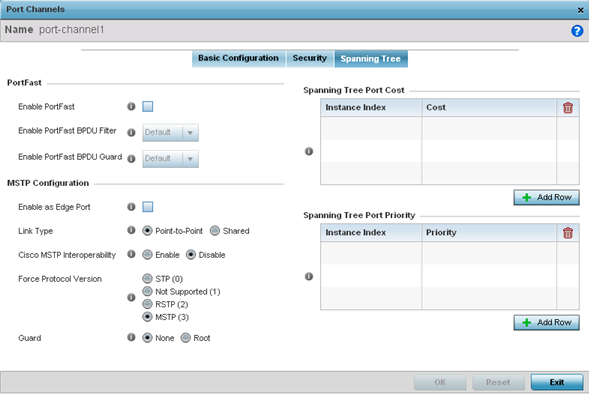Delete row with Spanning Tree Port Cost trash icon
Screen dimensions: 589x394
click(x=568, y=108)
